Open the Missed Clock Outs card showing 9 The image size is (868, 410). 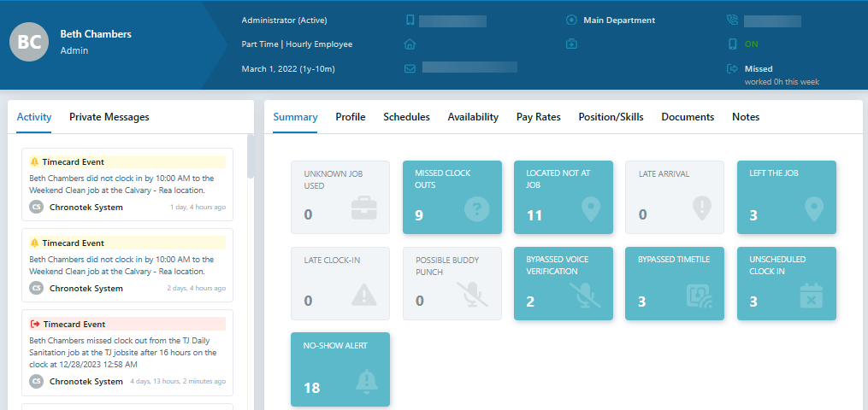click(x=452, y=197)
